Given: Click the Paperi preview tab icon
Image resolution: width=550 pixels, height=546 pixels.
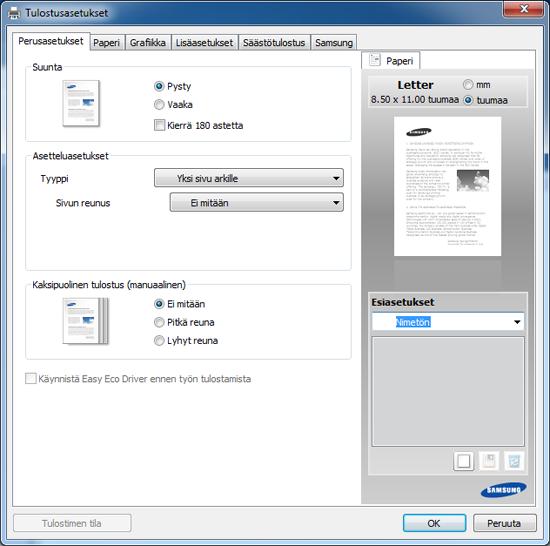Looking at the screenshot, I should pyautogui.click(x=375, y=60).
